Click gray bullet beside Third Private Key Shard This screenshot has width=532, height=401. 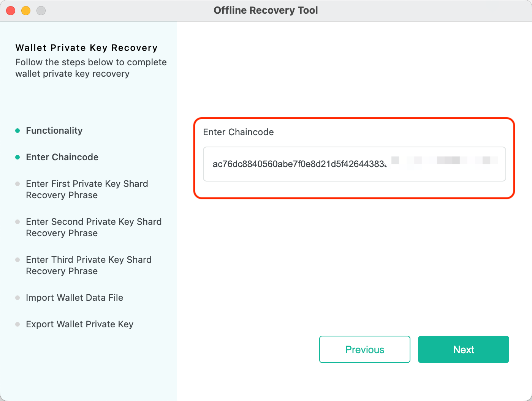pos(17,260)
